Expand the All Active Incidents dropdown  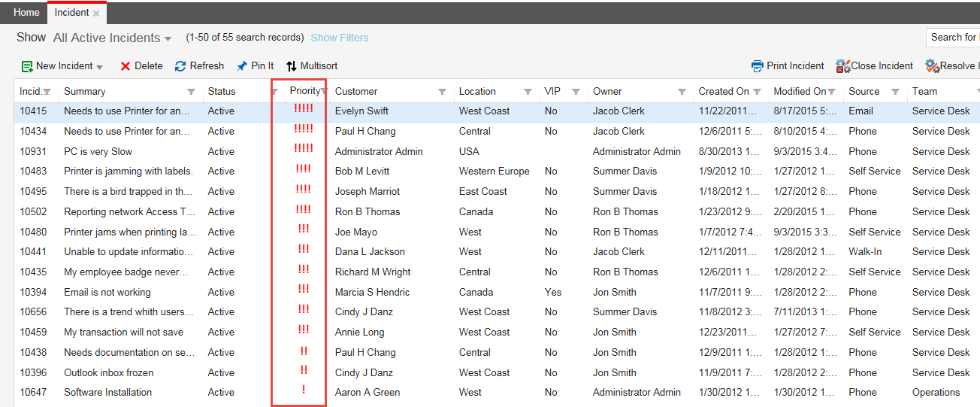click(x=168, y=38)
